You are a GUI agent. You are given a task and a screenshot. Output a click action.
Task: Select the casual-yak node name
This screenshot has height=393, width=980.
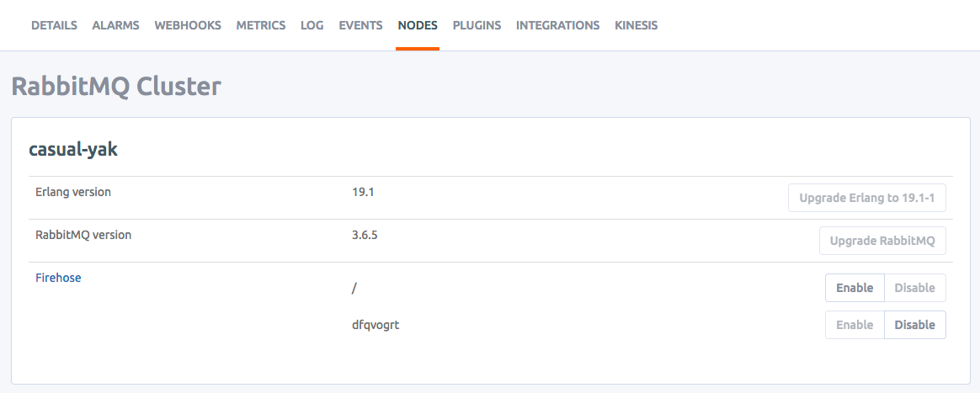(x=73, y=150)
